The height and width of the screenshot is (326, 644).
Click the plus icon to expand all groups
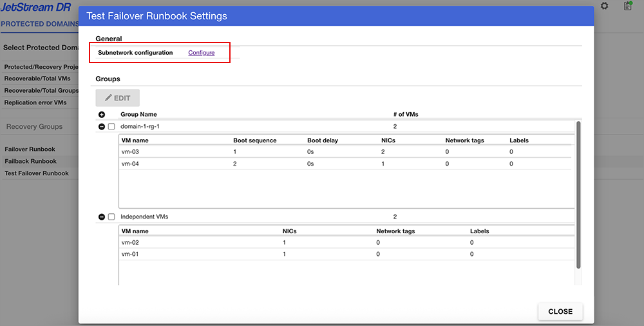coord(102,115)
